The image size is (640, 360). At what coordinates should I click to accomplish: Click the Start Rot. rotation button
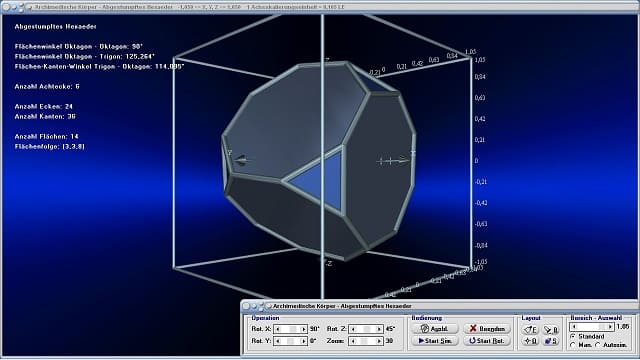[x=487, y=340]
